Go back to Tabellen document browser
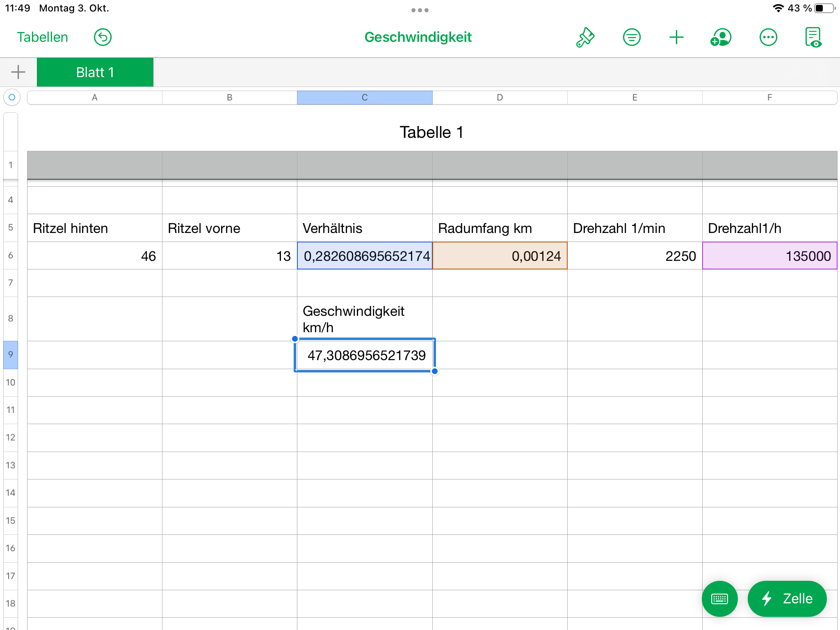The height and width of the screenshot is (630, 840). [x=42, y=37]
